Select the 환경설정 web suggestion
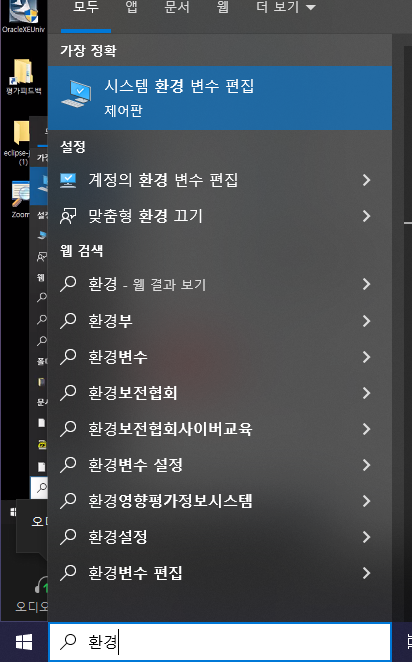 click(220, 537)
